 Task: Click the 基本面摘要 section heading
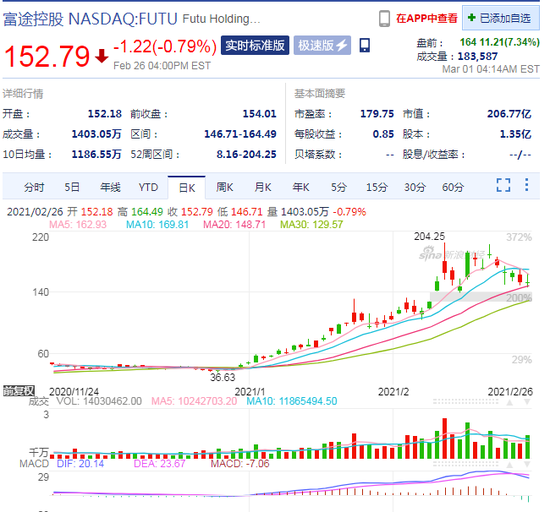pyautogui.click(x=320, y=93)
